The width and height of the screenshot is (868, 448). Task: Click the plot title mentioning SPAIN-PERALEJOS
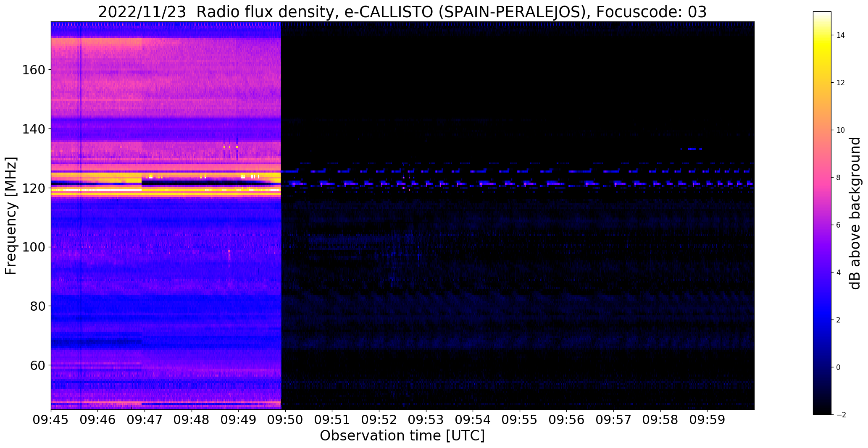[402, 12]
